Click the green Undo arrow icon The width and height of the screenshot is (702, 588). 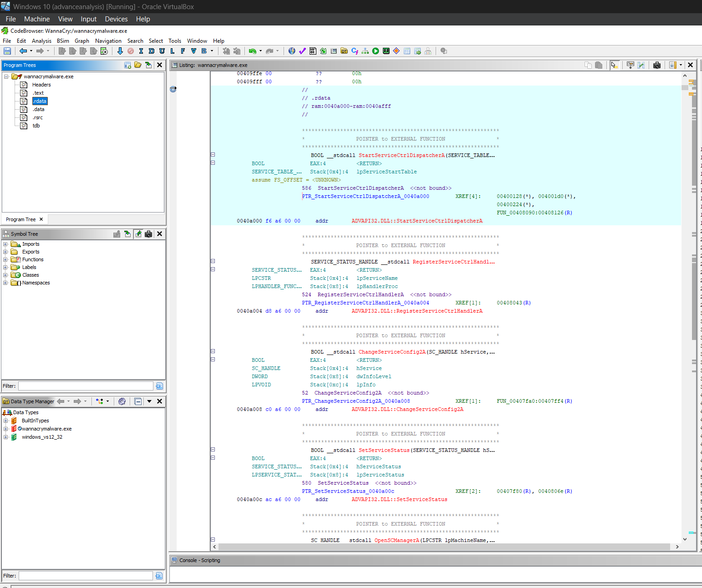point(252,51)
